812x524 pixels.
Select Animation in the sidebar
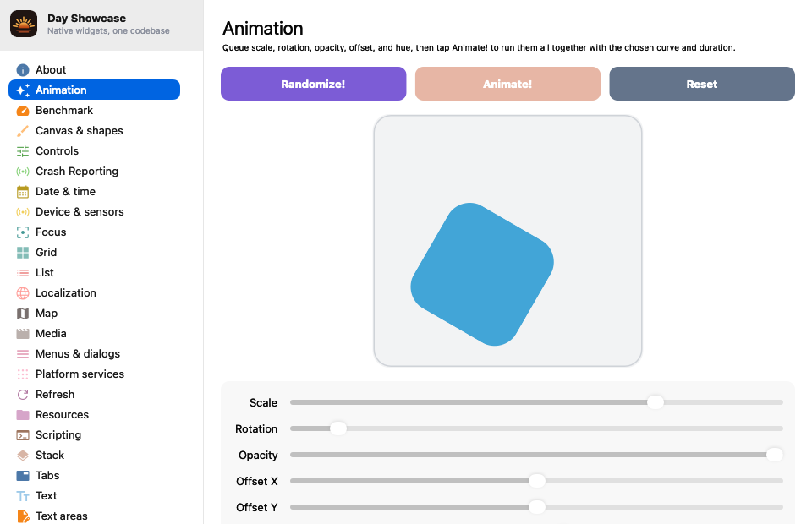[94, 90]
